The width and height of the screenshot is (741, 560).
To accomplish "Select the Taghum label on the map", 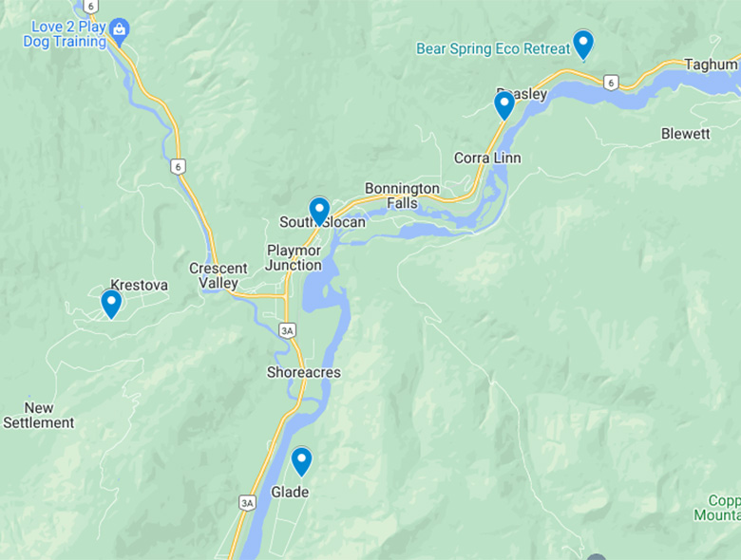I will (x=712, y=65).
